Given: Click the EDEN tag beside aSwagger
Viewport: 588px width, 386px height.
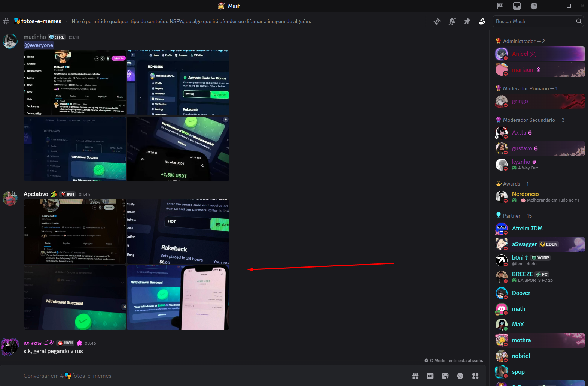Looking at the screenshot, I should click(549, 244).
